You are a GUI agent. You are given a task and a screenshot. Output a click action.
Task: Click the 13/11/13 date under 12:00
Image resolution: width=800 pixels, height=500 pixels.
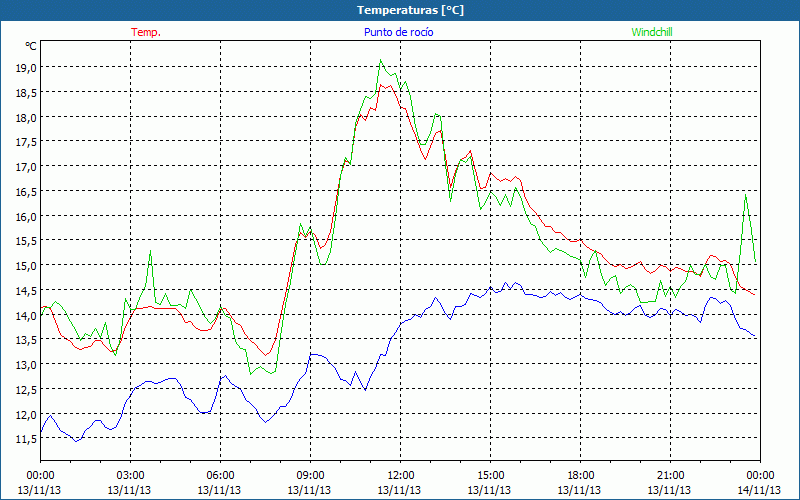point(399,490)
